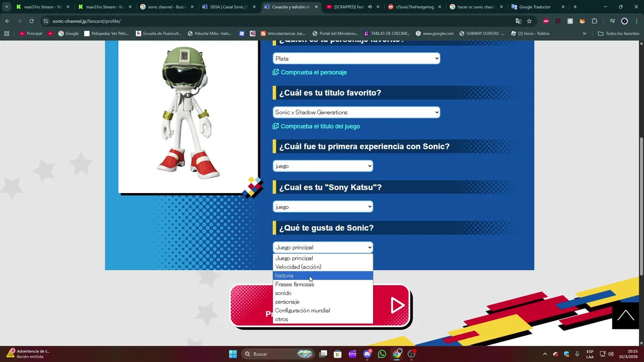Open OBS Studio from the taskbar
This screenshot has width=644, height=362.
click(x=412, y=354)
